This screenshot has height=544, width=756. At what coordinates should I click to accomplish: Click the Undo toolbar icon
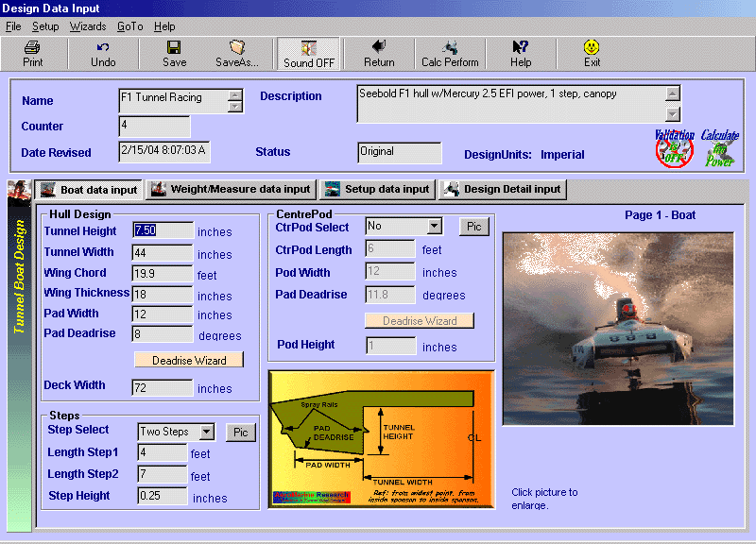pos(103,54)
